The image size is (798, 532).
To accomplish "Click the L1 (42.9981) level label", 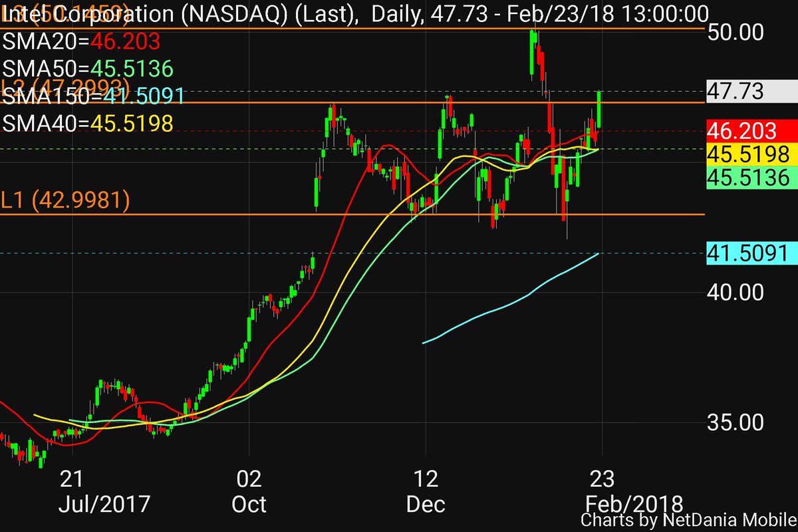I will point(66,200).
